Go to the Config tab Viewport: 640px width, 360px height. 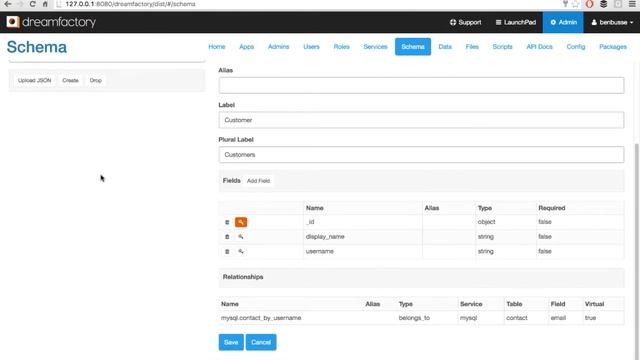coord(576,47)
